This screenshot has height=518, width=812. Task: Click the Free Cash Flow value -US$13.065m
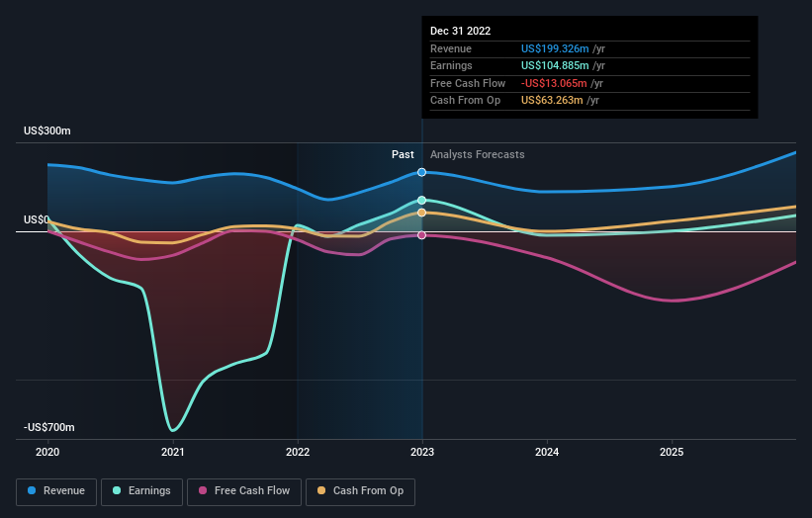click(x=554, y=83)
